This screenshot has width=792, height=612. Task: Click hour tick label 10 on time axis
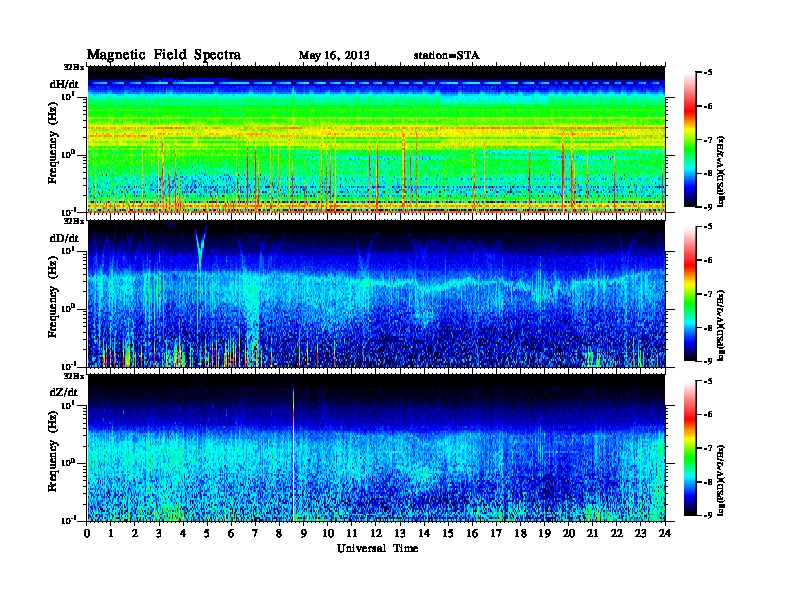(328, 533)
